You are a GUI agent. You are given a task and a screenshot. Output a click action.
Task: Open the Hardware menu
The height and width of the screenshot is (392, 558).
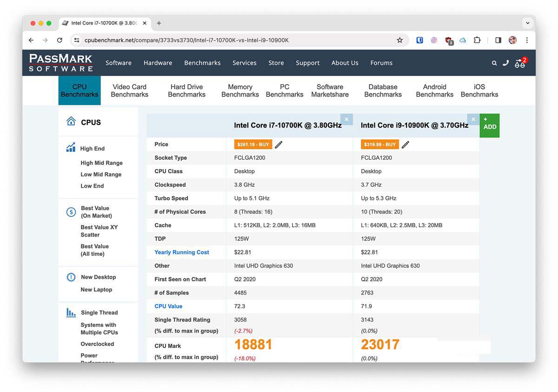pos(158,63)
